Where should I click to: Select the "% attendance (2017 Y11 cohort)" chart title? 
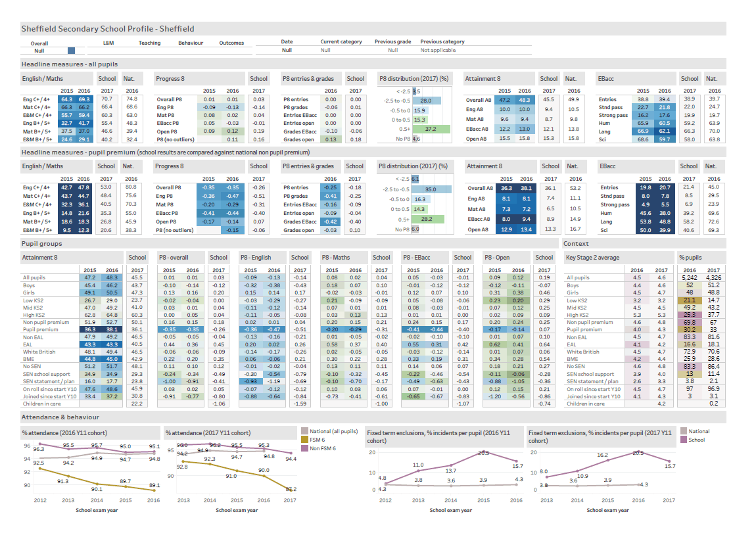(208, 433)
